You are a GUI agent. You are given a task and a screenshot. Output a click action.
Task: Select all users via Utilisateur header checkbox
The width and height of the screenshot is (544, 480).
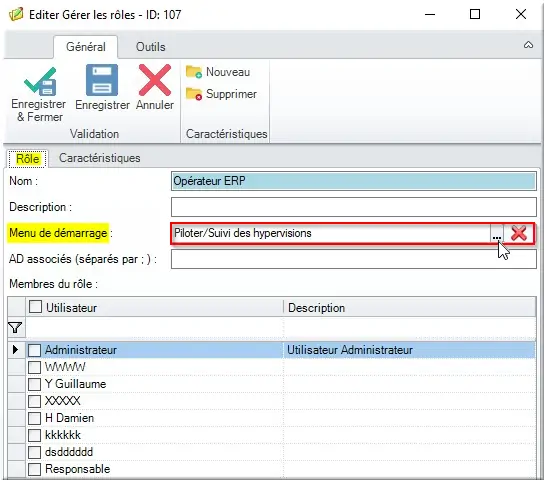(35, 307)
